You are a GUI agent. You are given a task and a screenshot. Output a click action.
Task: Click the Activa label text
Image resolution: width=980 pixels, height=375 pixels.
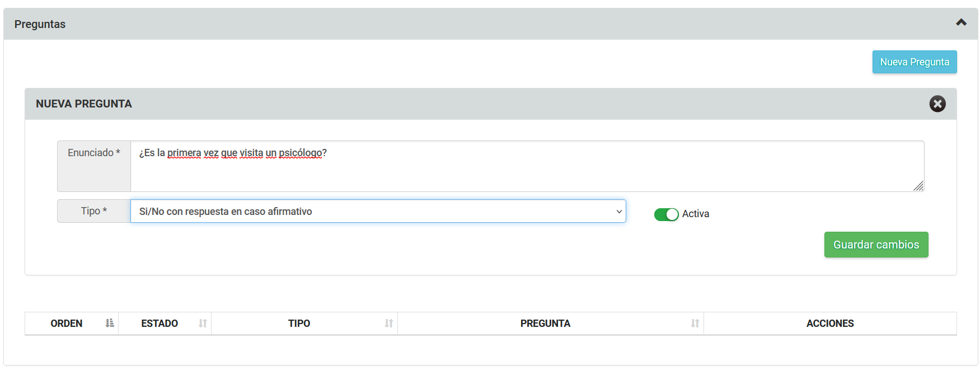(x=695, y=214)
